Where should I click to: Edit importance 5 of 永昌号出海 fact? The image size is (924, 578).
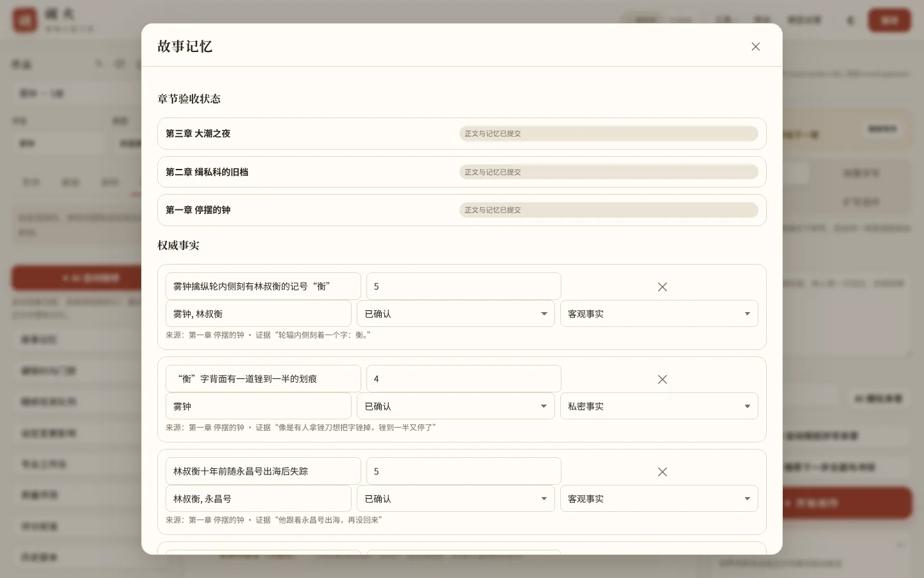click(x=463, y=471)
